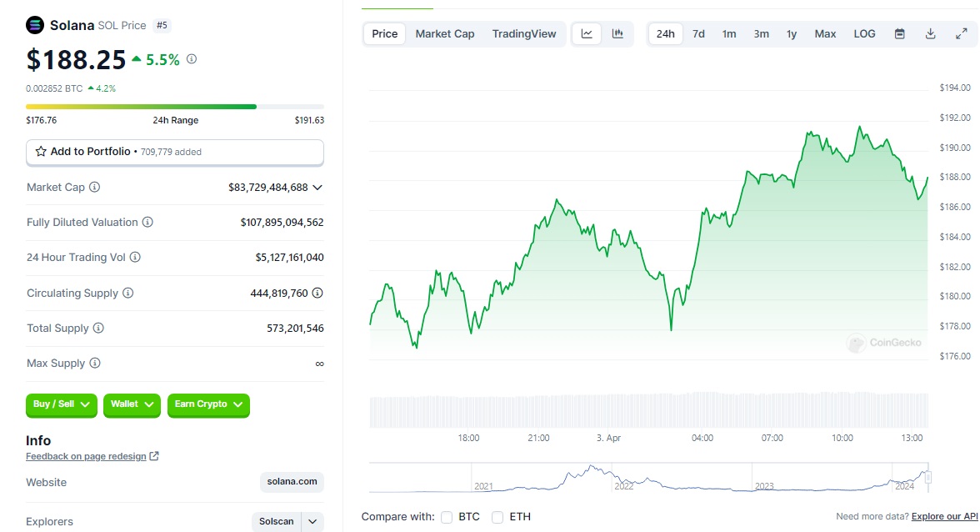Switch to Market Cap chart tab

[445, 33]
